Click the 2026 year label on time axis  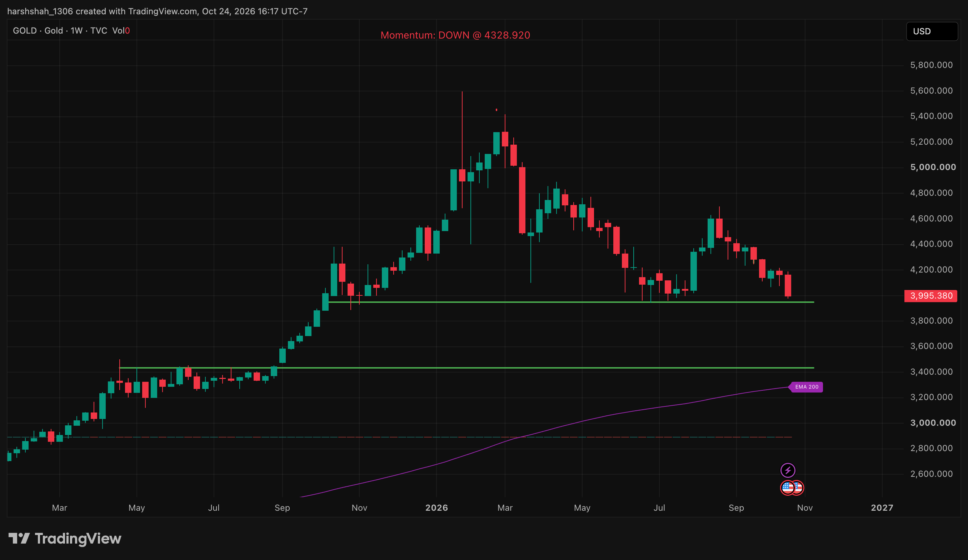[x=436, y=508]
